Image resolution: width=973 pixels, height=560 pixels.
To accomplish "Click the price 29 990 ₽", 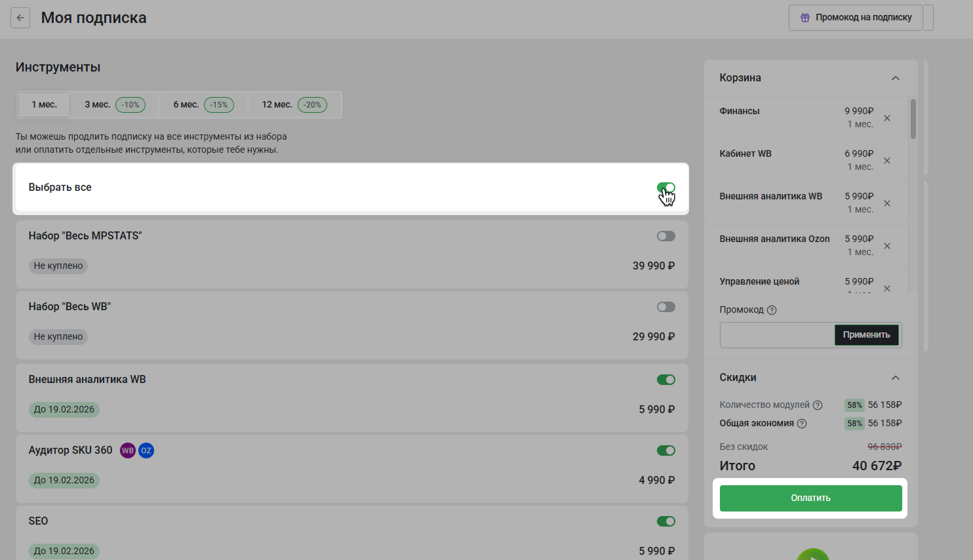I will [653, 336].
